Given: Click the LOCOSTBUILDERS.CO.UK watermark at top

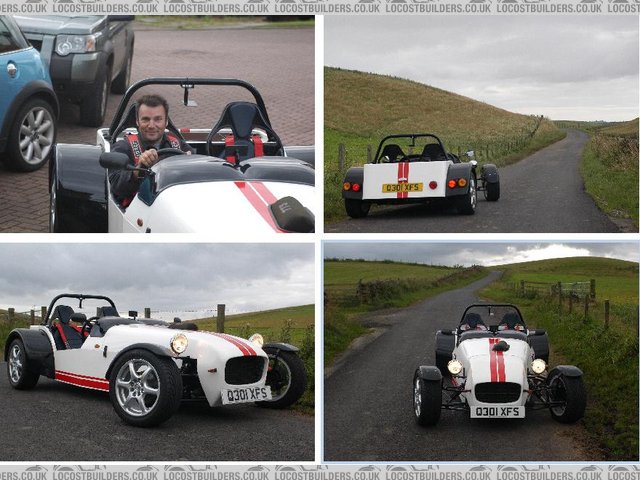Looking at the screenshot, I should click(320, 6).
